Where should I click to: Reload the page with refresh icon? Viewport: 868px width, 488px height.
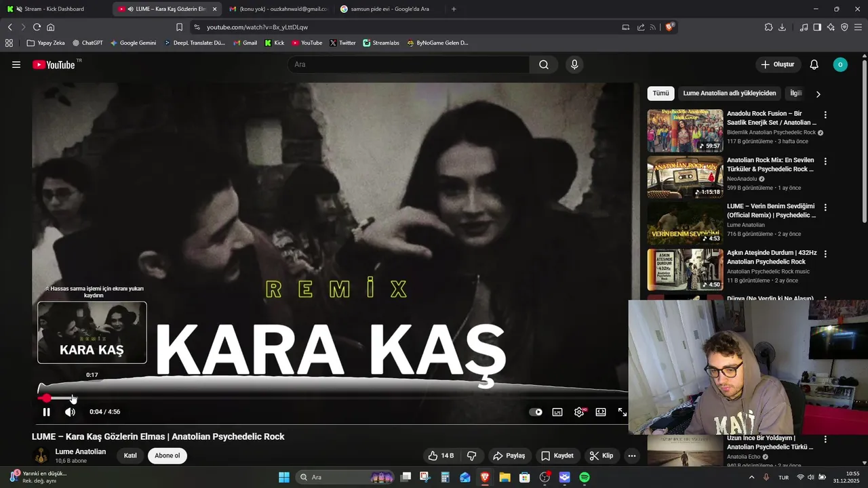tap(37, 27)
